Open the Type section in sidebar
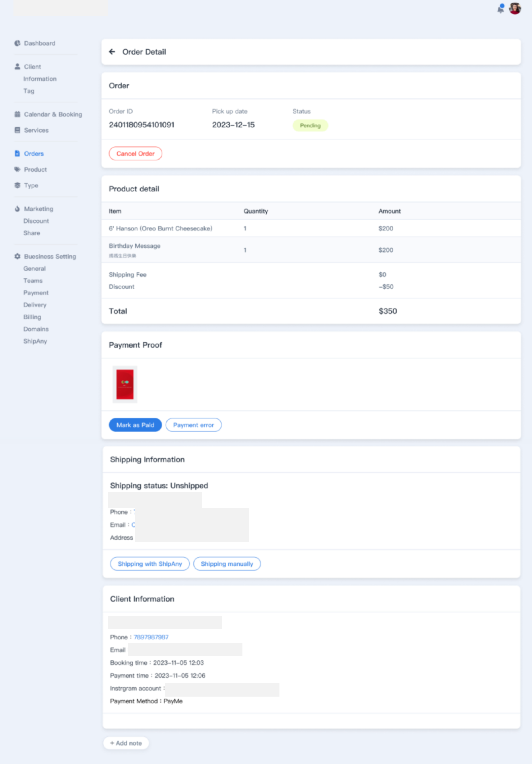 (31, 185)
